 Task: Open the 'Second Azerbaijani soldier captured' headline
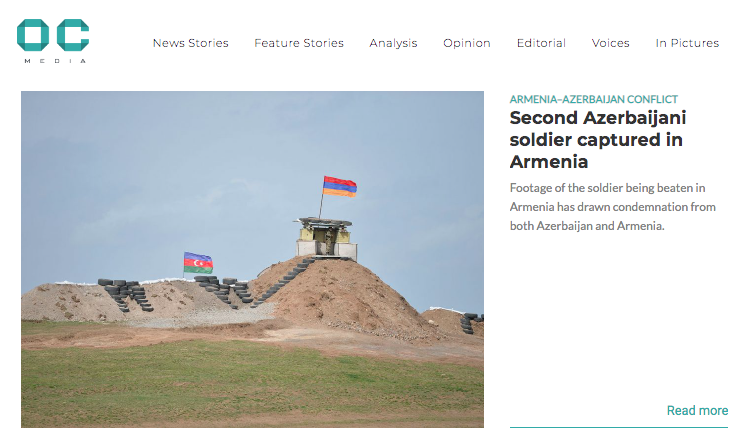[x=598, y=140]
